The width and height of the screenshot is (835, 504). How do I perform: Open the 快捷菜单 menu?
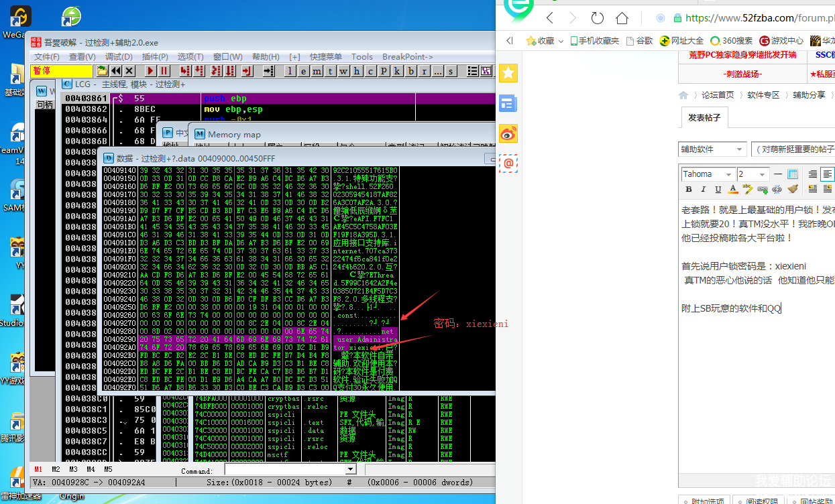point(326,57)
